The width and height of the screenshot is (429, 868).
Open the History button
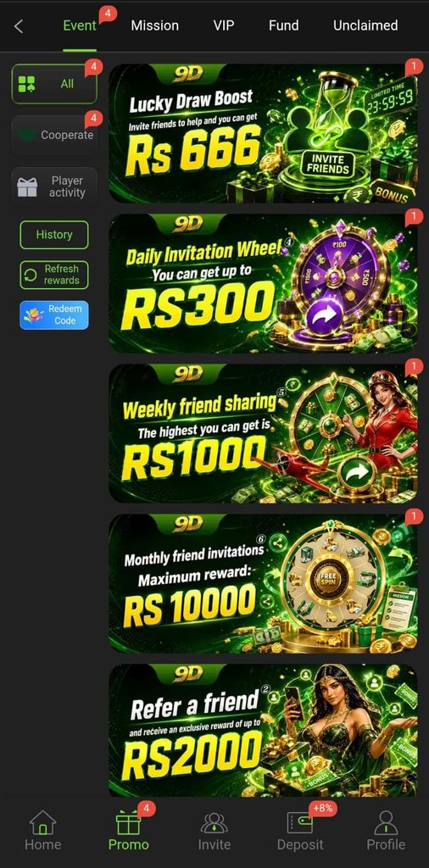coord(54,235)
